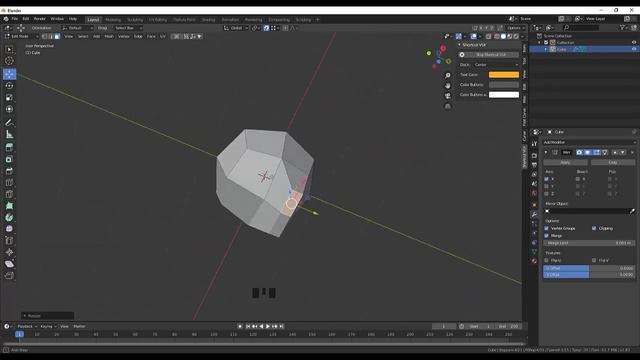Open Global transform orientation dropdown
This screenshot has height=360, width=640.
tap(236, 28)
